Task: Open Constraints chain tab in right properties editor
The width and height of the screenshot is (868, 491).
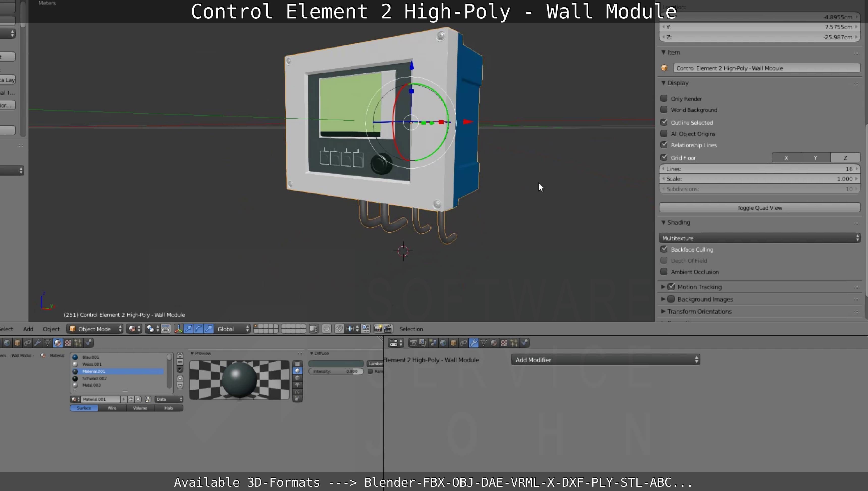Action: (464, 343)
